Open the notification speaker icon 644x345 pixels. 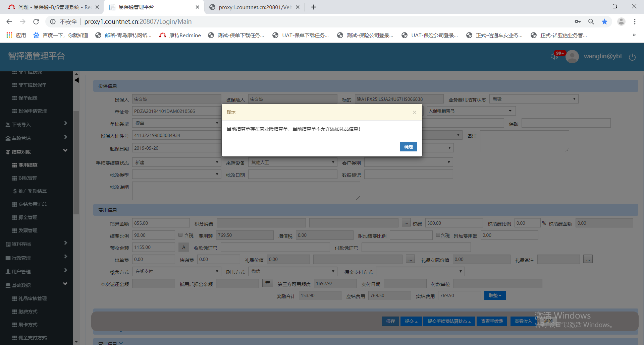(x=554, y=56)
